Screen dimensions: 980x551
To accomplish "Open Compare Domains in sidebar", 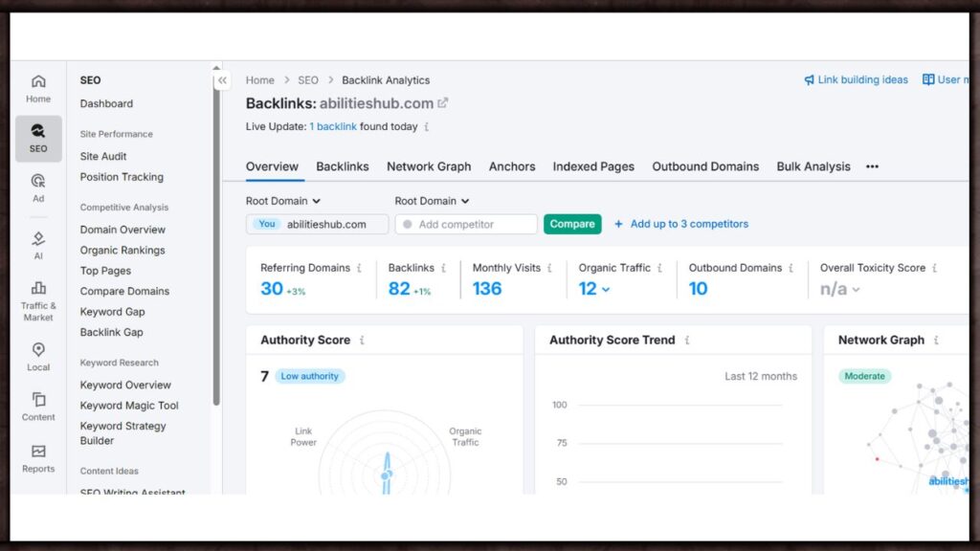I will pyautogui.click(x=124, y=291).
